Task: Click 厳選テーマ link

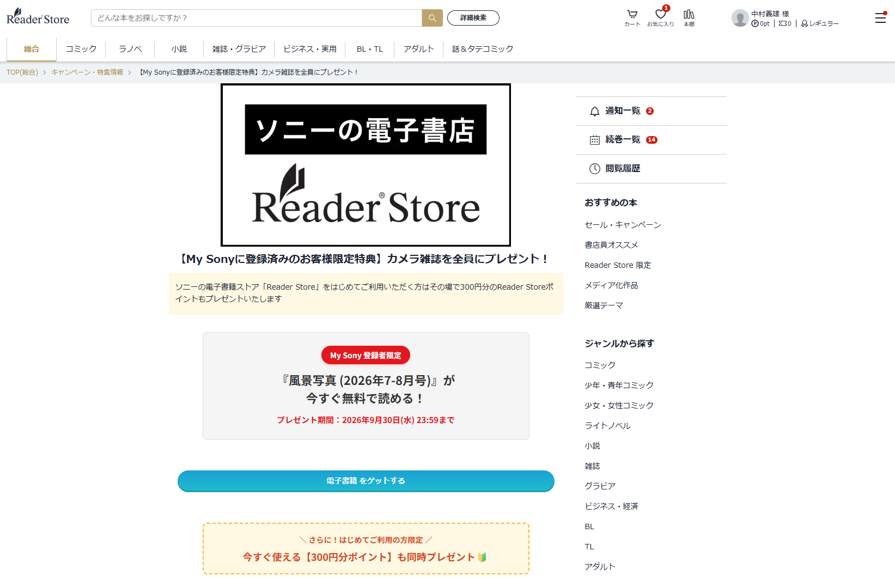Action: [x=604, y=305]
